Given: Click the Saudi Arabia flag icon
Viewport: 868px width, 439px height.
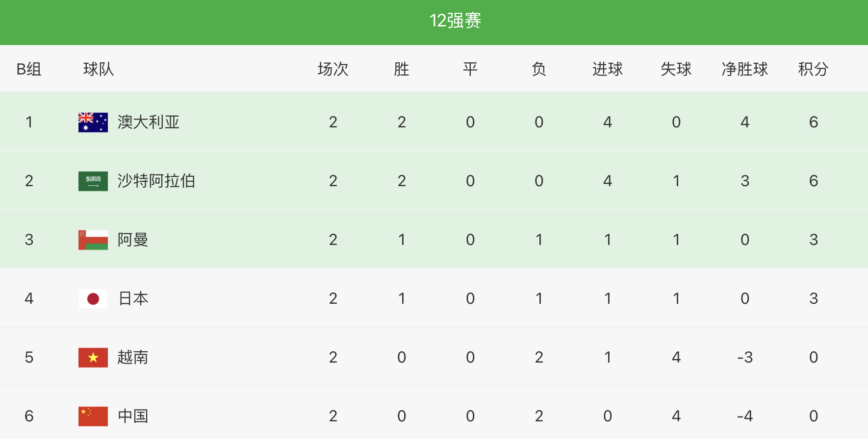Looking at the screenshot, I should pos(93,181).
